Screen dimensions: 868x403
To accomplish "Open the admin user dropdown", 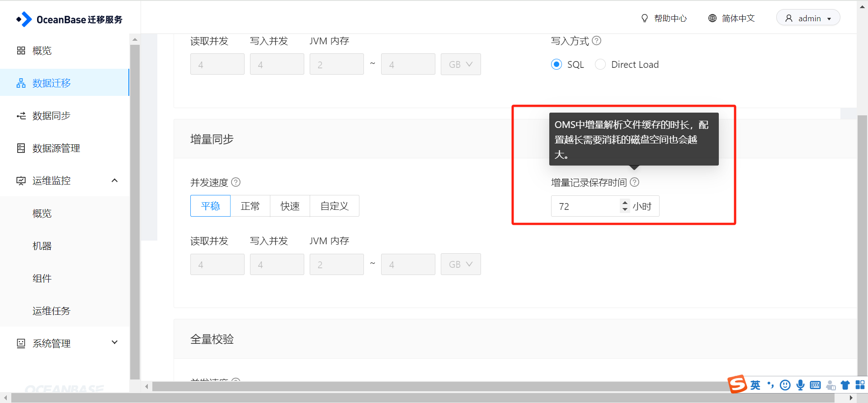I will (x=808, y=18).
